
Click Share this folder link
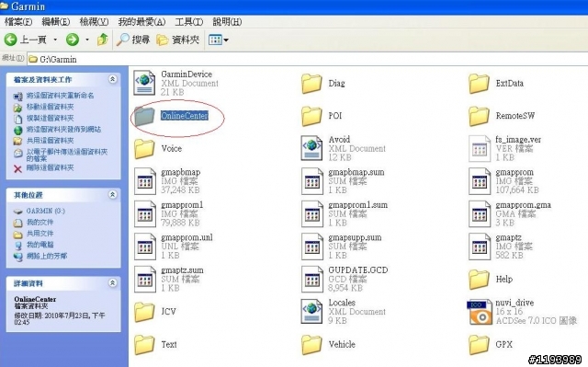tap(50, 141)
